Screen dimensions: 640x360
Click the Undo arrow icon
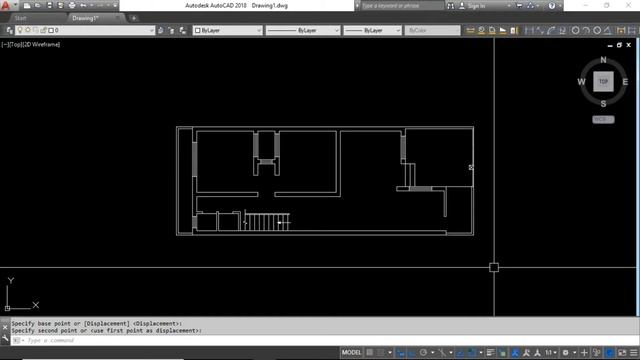[83, 6]
